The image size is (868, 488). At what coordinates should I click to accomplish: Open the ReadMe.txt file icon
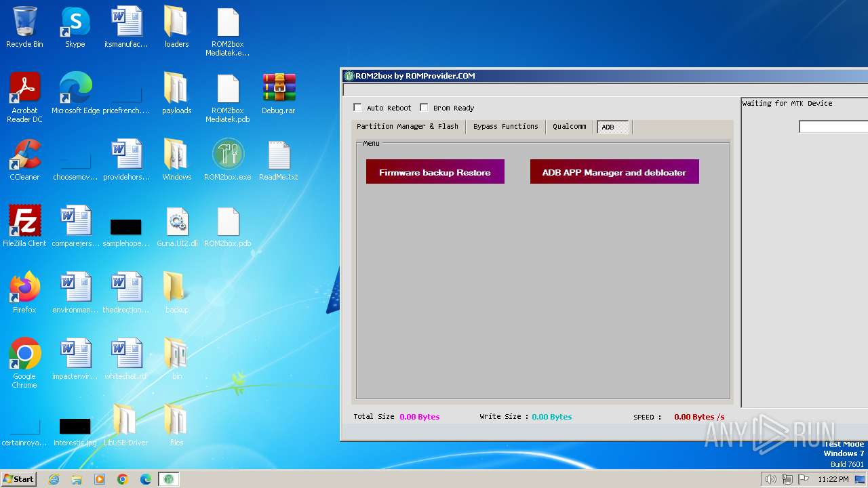point(279,160)
